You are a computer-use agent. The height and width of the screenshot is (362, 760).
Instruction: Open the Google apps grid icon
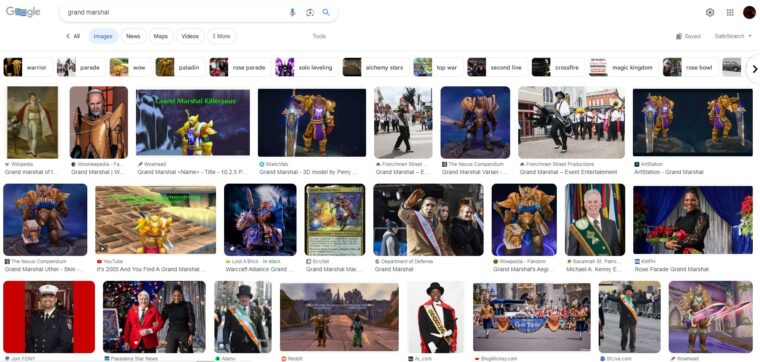(x=730, y=13)
